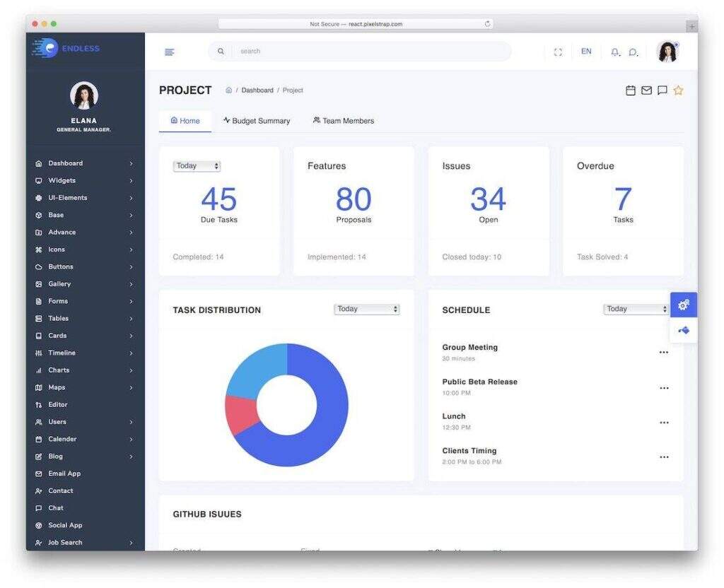Screen dimensions: 724x588
Task: Click the calendar icon beside Project title
Action: tap(631, 90)
